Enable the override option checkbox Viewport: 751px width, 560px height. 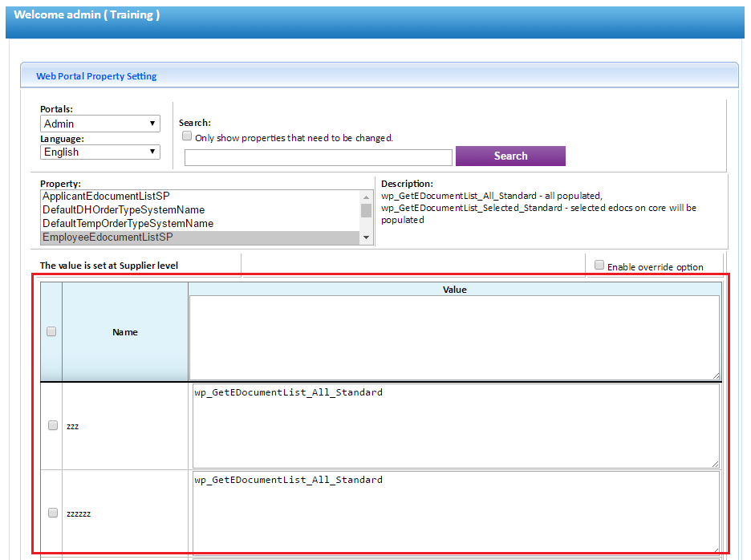click(x=599, y=265)
